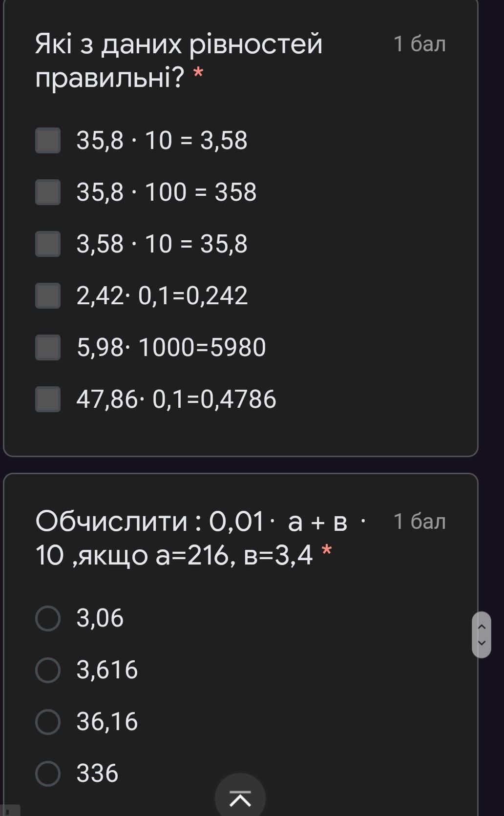Tick the 35,8 · 100 = 358 checkbox
Image resolution: width=504 pixels, height=816 pixels.
[48, 192]
